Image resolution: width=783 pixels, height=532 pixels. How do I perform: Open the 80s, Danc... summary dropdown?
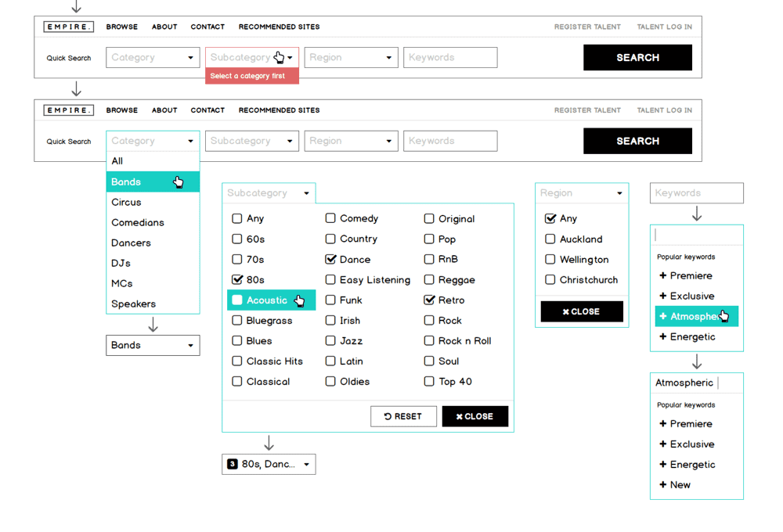point(269,464)
